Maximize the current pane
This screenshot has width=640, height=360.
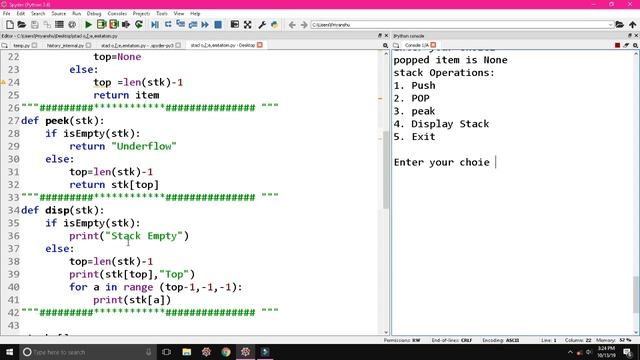point(235,24)
